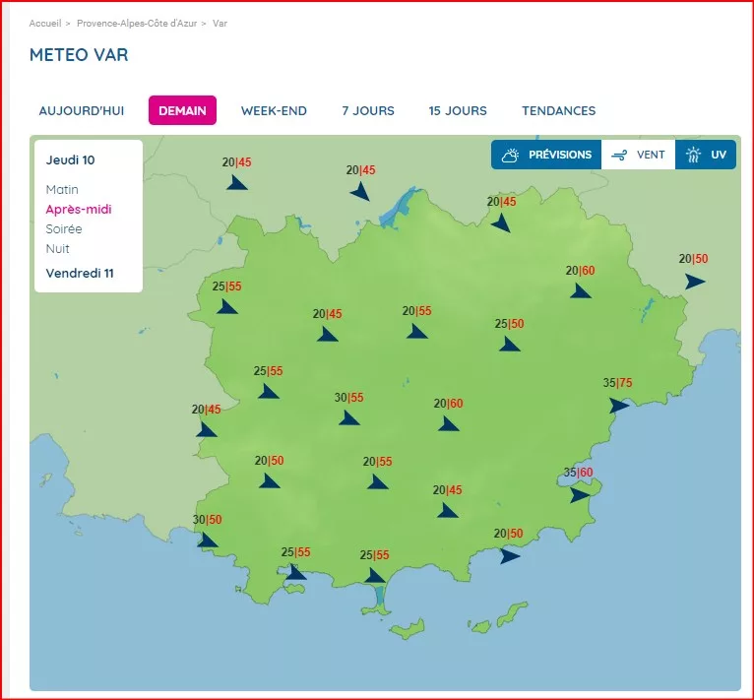This screenshot has width=754, height=700.
Task: Click the wind arrow below 35|75
Action: pyautogui.click(x=619, y=406)
